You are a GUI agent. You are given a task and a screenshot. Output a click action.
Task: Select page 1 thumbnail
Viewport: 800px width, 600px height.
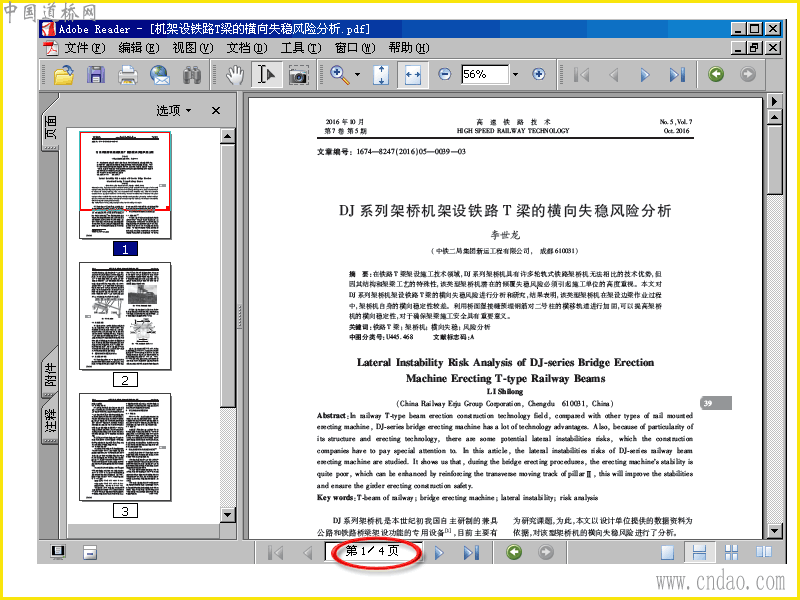pos(125,185)
